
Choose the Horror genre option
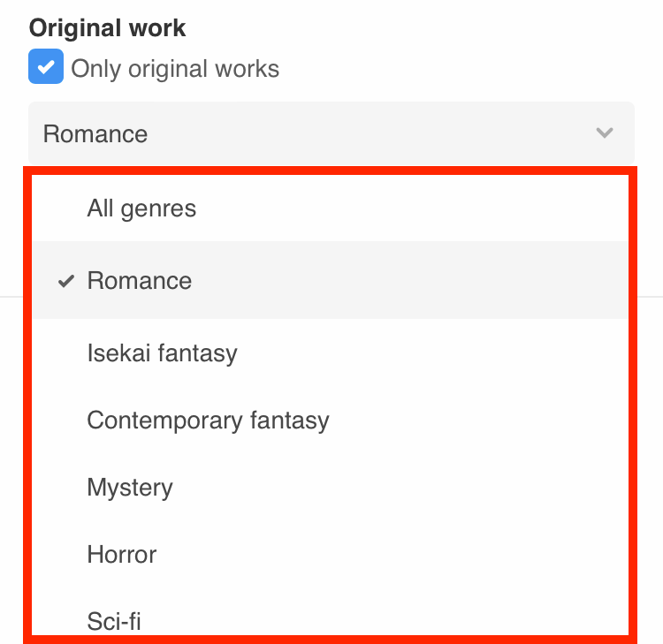pos(122,555)
